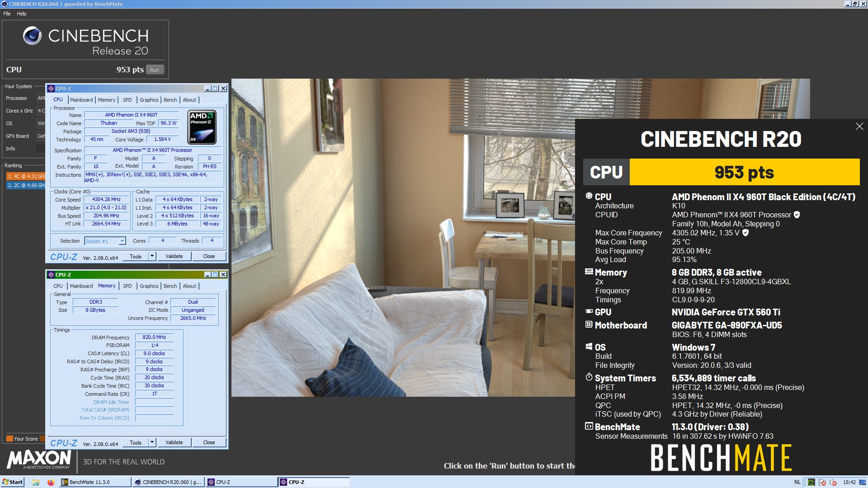This screenshot has width=868, height=488.
Task: Open Mainboard tab in lower CPU-Z window
Action: pos(81,286)
